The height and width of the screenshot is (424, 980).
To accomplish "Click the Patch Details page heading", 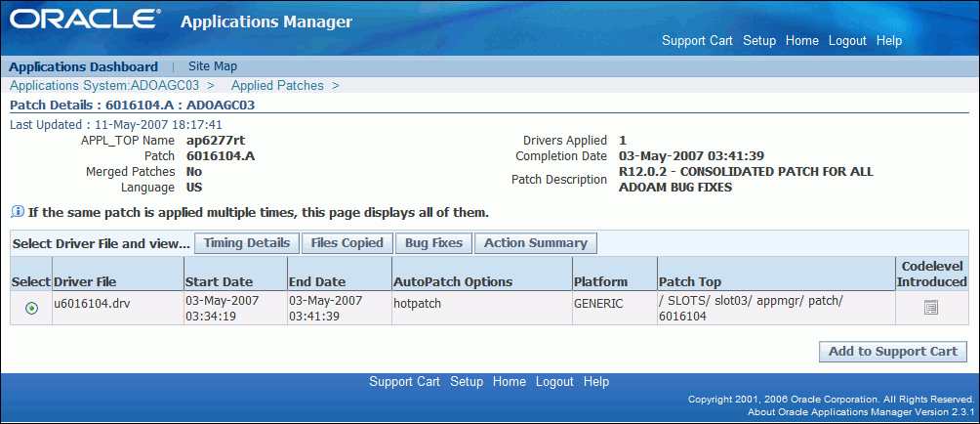I will 132,105.
